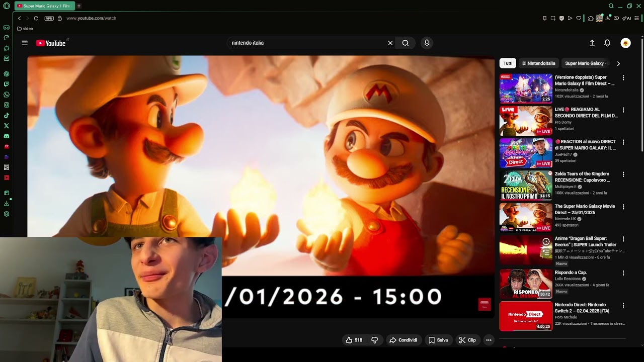Open Zelda Tears of the Kingdom thumbnail
This screenshot has width=644, height=362.
click(x=526, y=185)
